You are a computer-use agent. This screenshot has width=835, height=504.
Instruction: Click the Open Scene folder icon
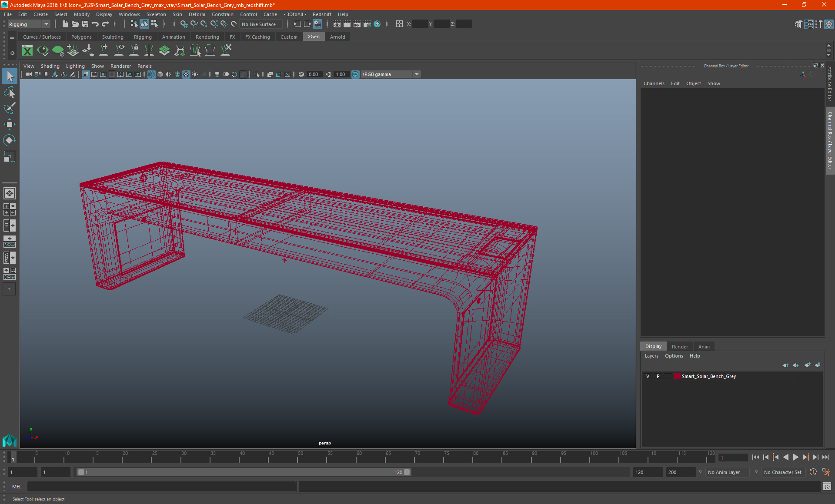pos(75,24)
